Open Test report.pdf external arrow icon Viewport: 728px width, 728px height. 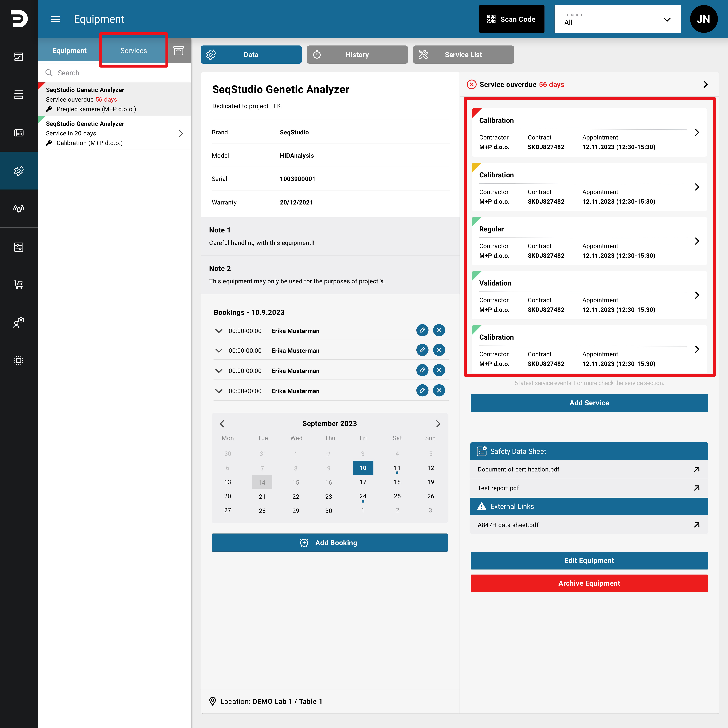click(x=697, y=488)
